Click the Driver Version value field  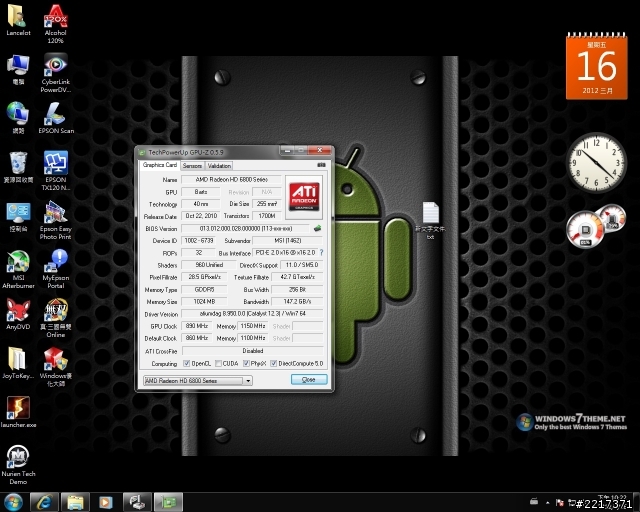pos(253,314)
